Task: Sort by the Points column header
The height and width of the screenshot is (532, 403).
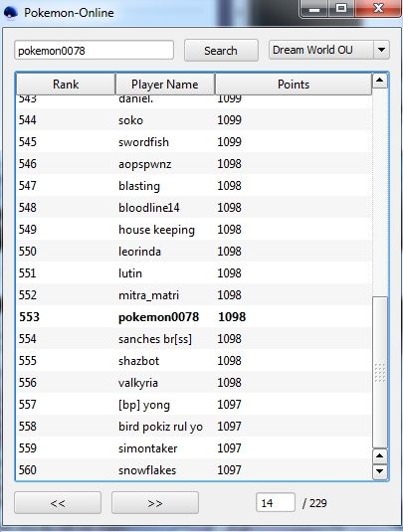Action: click(294, 85)
